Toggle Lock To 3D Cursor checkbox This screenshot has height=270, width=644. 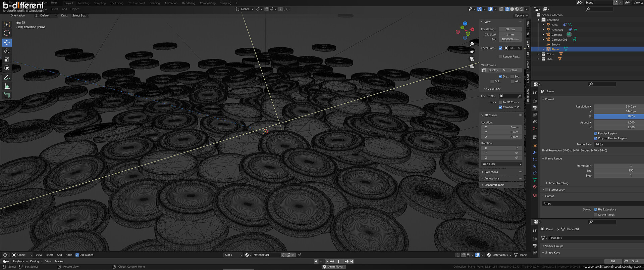500,102
